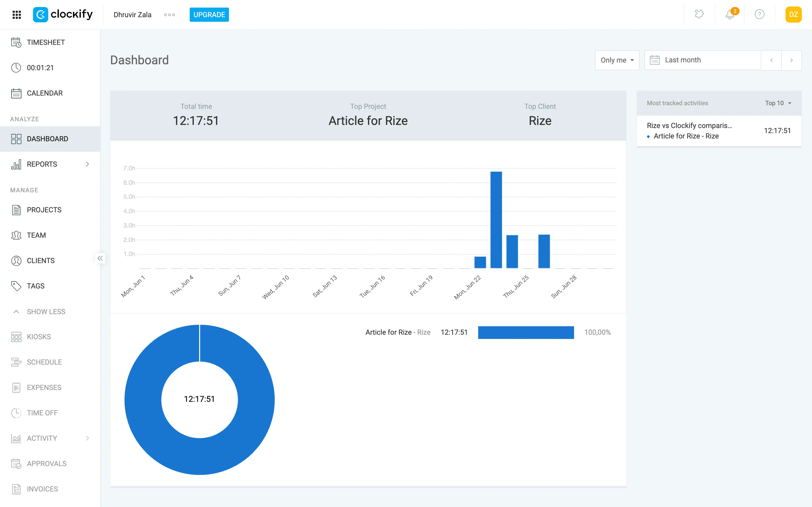Open the Kiosks menu item
Image resolution: width=812 pixels, height=507 pixels.
(50, 337)
